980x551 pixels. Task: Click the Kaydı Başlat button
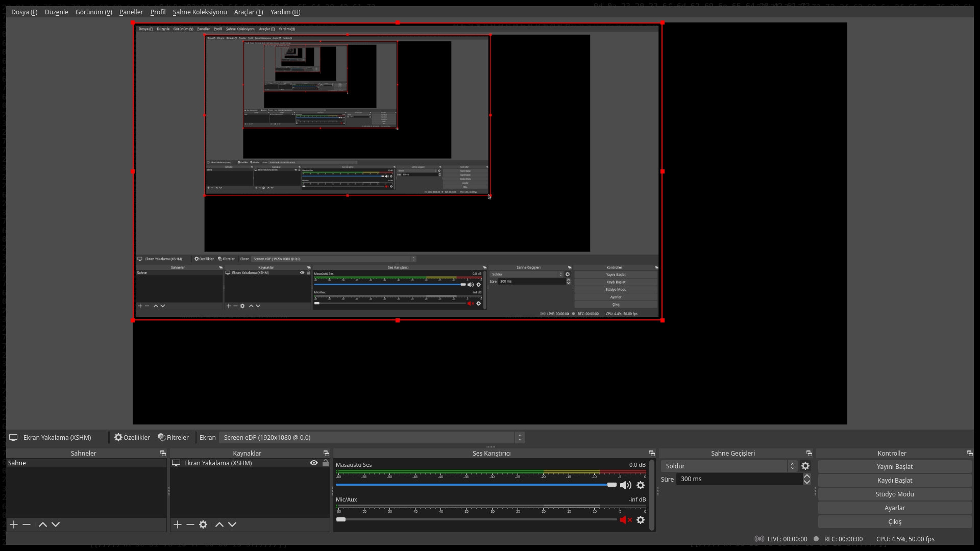(894, 480)
